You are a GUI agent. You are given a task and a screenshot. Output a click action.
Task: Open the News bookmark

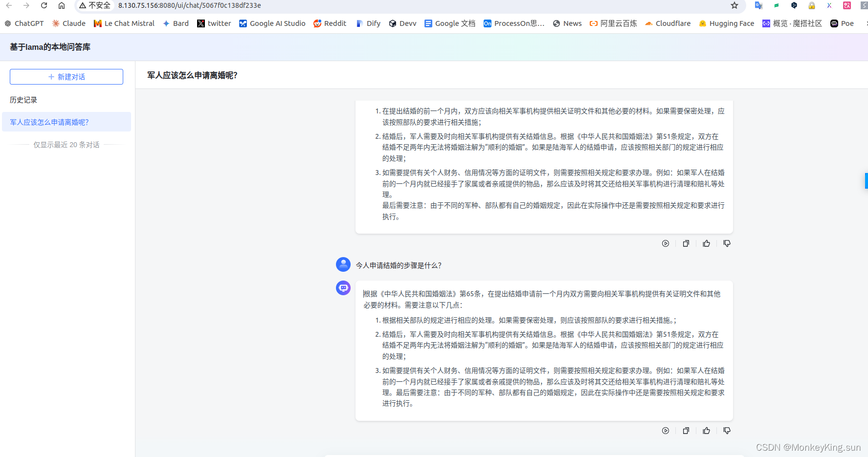pos(567,23)
